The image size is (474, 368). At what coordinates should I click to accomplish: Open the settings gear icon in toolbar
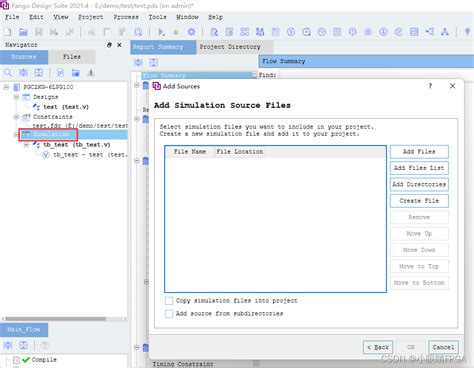[191, 32]
